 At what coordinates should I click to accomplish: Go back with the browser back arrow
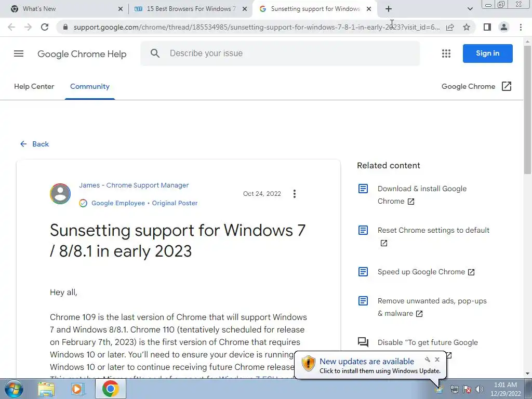pyautogui.click(x=11, y=27)
